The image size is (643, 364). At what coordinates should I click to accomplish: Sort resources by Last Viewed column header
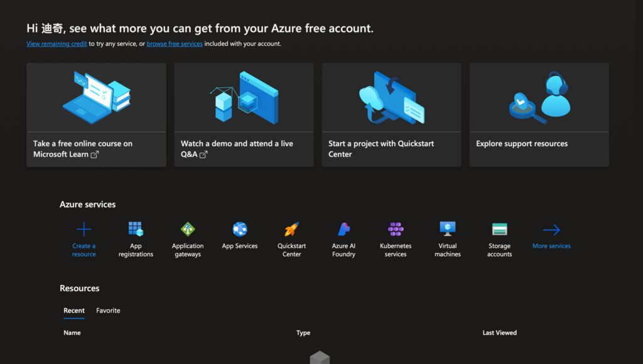click(x=499, y=333)
